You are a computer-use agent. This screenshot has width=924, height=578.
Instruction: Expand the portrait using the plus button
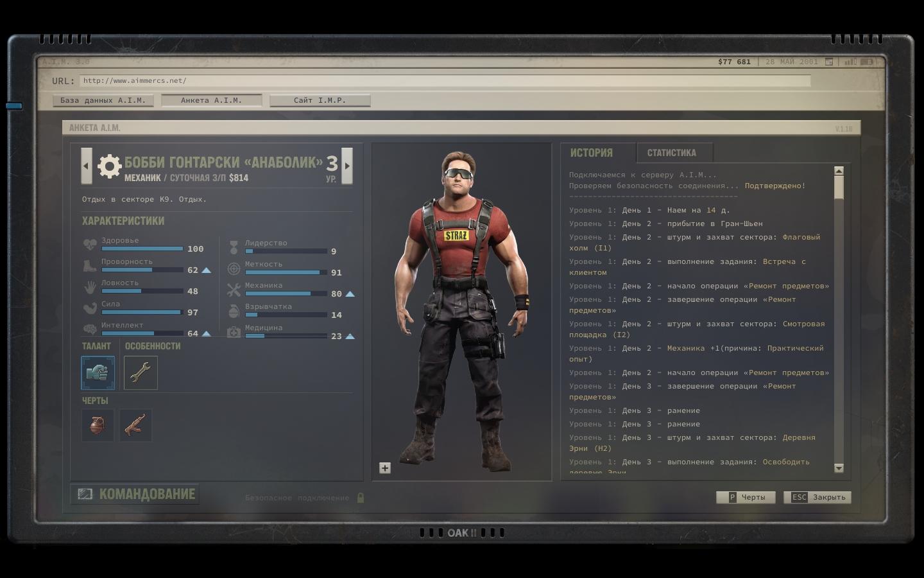(385, 468)
